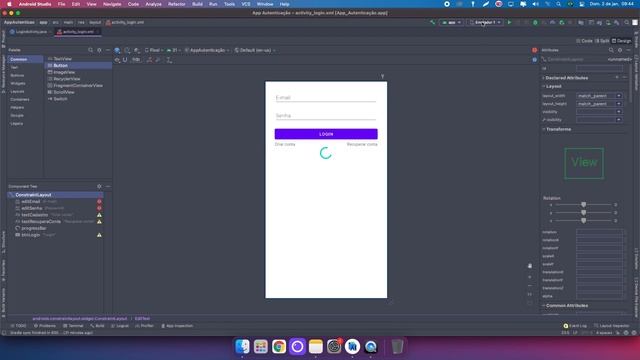Open the Logcat tool window

point(120,326)
